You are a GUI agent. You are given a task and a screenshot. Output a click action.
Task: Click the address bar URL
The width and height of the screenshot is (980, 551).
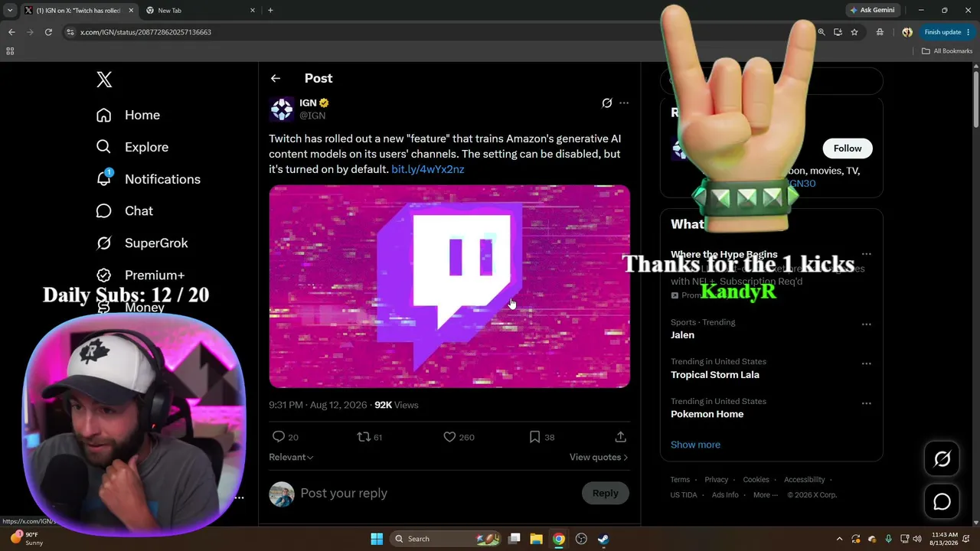(x=145, y=32)
